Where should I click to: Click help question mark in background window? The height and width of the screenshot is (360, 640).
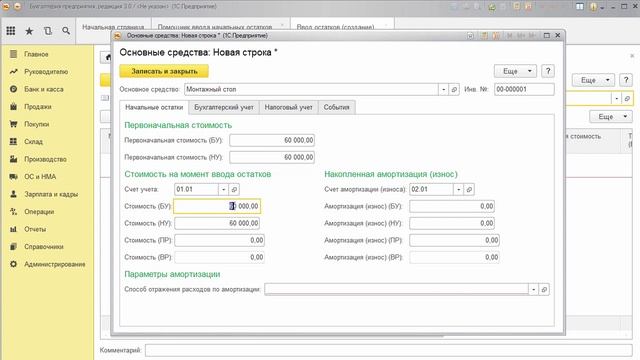click(626, 80)
